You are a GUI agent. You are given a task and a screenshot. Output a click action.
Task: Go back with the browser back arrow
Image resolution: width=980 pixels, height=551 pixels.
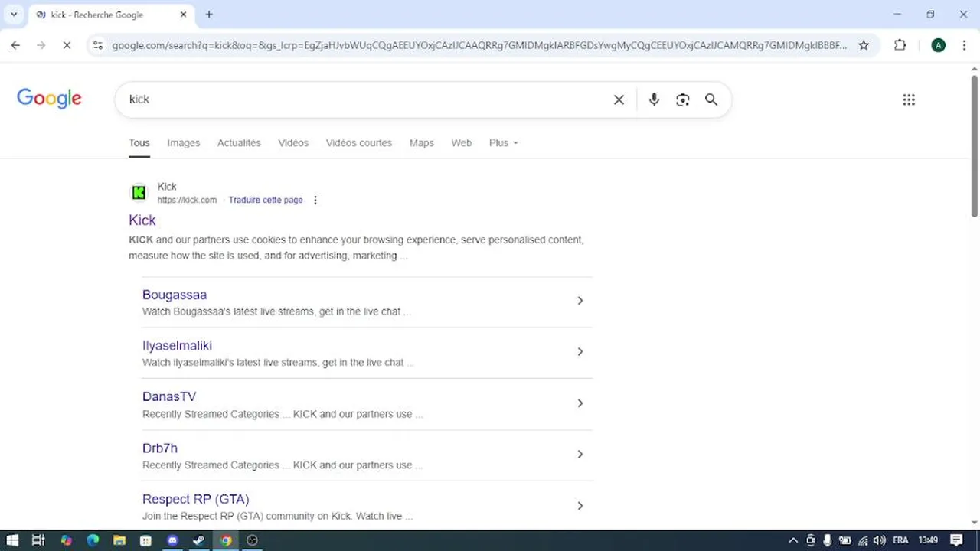[x=15, y=45]
